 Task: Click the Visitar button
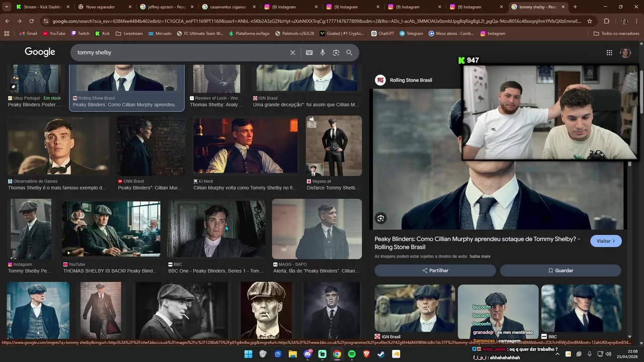(606, 241)
